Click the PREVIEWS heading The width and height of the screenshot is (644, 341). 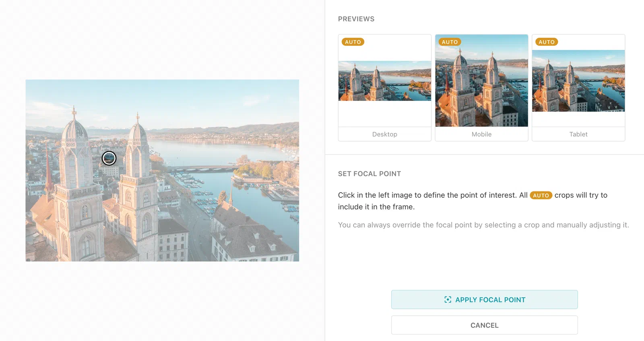click(356, 19)
